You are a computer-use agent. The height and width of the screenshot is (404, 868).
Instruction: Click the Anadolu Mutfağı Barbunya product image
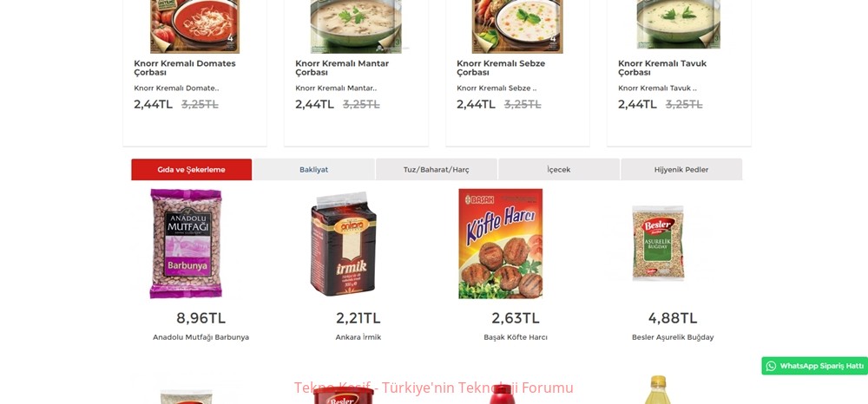click(x=186, y=244)
